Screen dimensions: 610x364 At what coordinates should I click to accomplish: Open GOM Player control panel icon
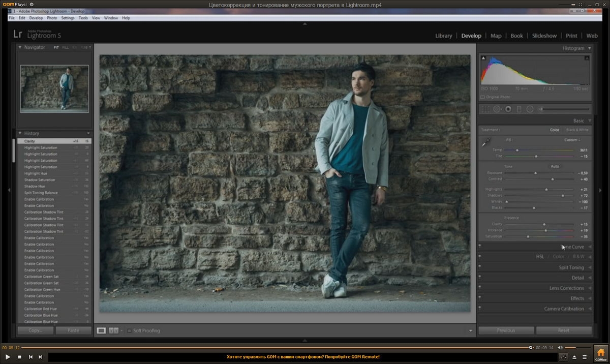point(563,357)
